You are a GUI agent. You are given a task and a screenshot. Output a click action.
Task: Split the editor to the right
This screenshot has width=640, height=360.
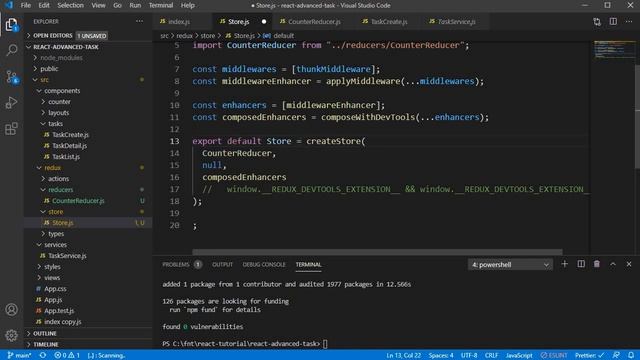(x=613, y=22)
